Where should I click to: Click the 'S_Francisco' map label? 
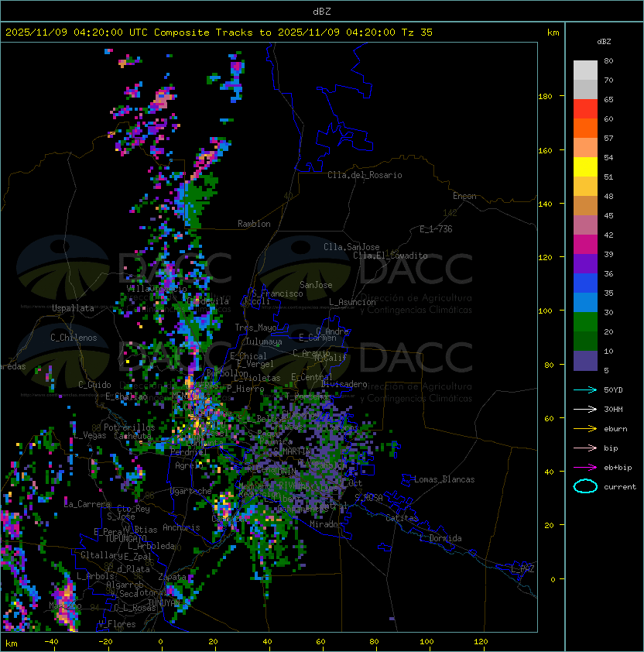(277, 293)
